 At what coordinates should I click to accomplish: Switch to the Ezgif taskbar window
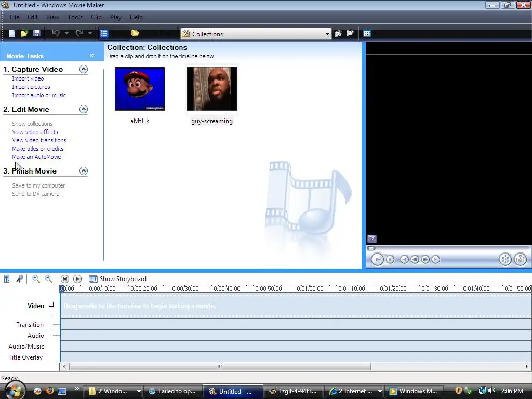(x=293, y=391)
